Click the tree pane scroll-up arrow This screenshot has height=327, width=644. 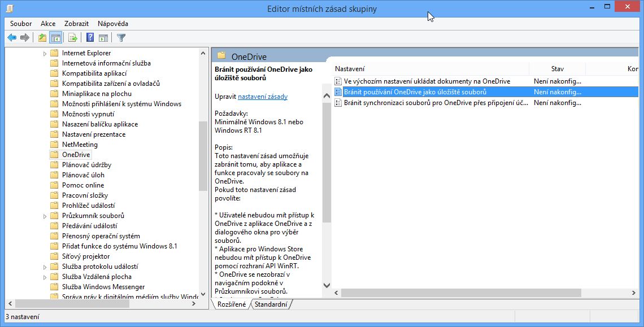pos(203,53)
